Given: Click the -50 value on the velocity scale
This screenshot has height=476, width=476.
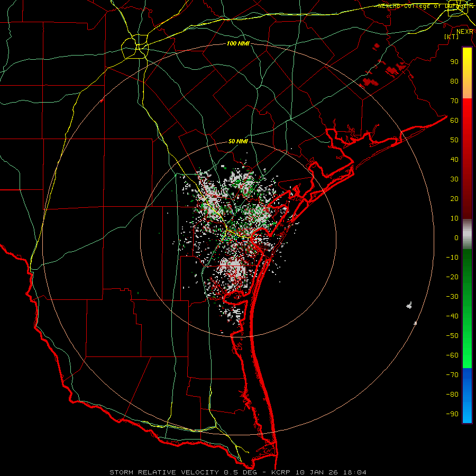Looking at the screenshot, I should point(452,336).
